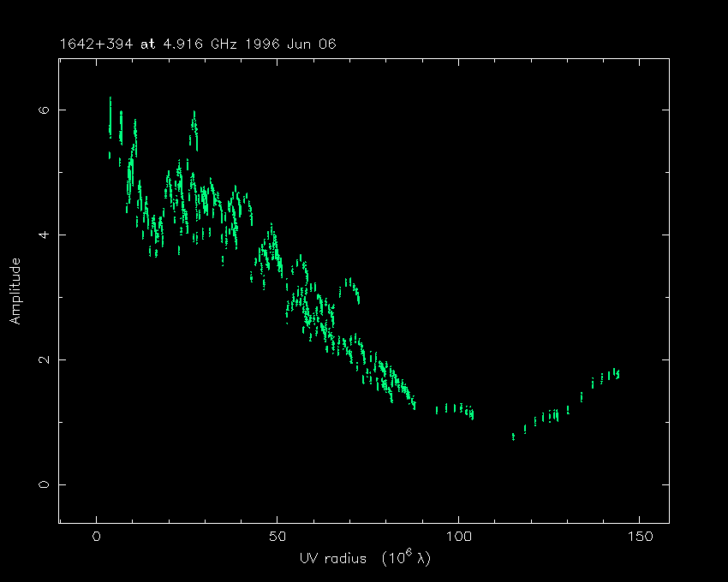This screenshot has width=728, height=582.
Task: Click the x-axis tick label '0'
Action: 96,537
